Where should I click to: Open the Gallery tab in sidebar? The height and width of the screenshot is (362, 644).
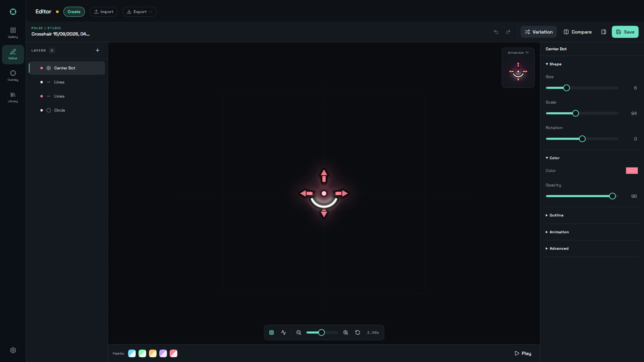pos(13,33)
